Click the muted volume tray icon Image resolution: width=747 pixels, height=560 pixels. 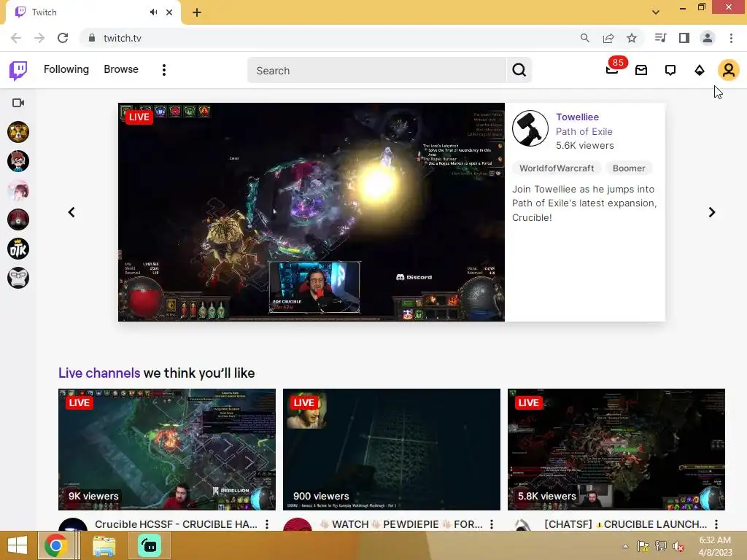click(678, 546)
